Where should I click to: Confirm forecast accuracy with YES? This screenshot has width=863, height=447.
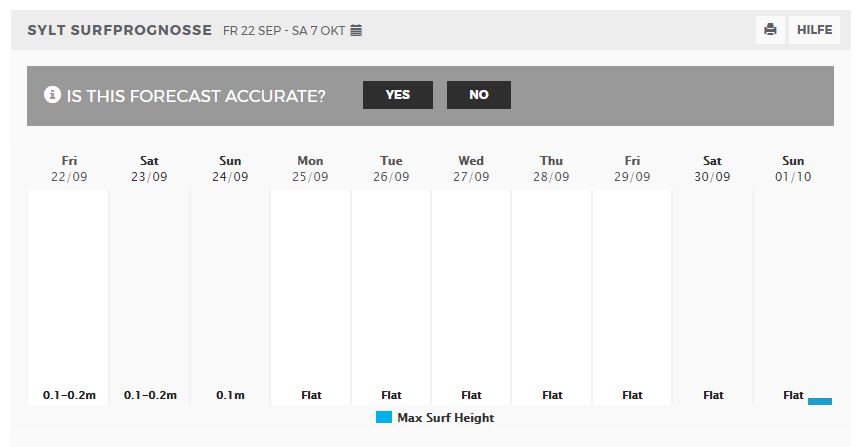(x=397, y=95)
